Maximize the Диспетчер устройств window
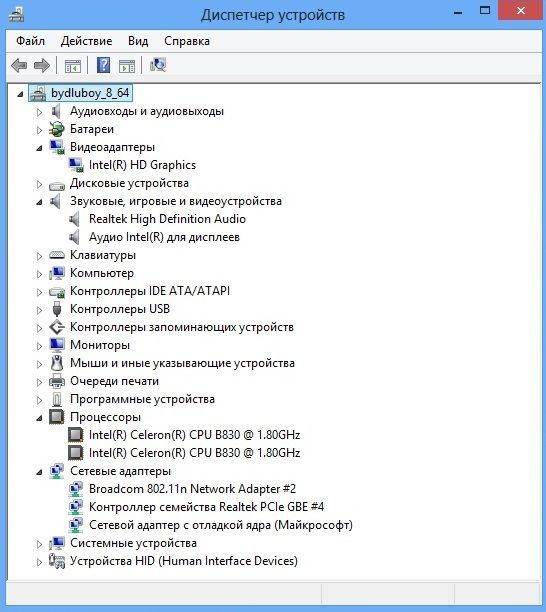546x612 pixels. [x=485, y=11]
